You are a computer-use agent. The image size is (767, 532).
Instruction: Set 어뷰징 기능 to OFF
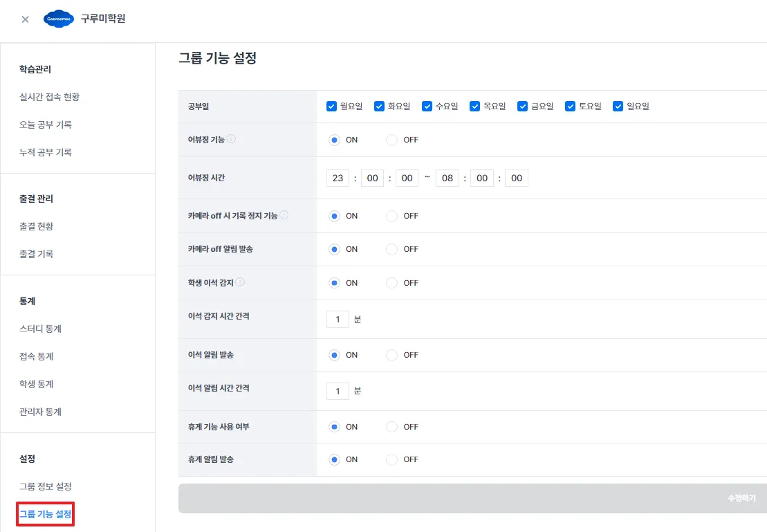[x=392, y=140]
